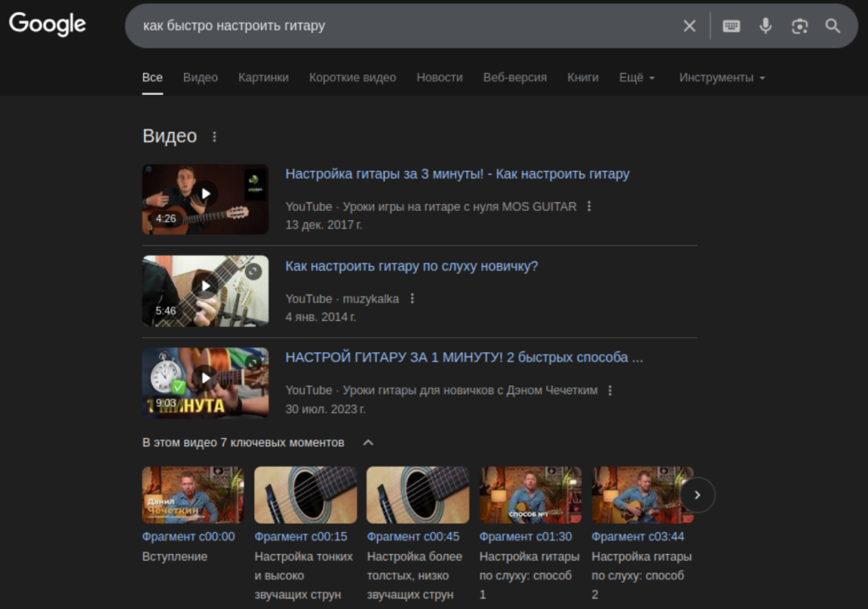Start voice search with the microphone icon
Image resolution: width=868 pixels, height=609 pixels.
tap(765, 26)
